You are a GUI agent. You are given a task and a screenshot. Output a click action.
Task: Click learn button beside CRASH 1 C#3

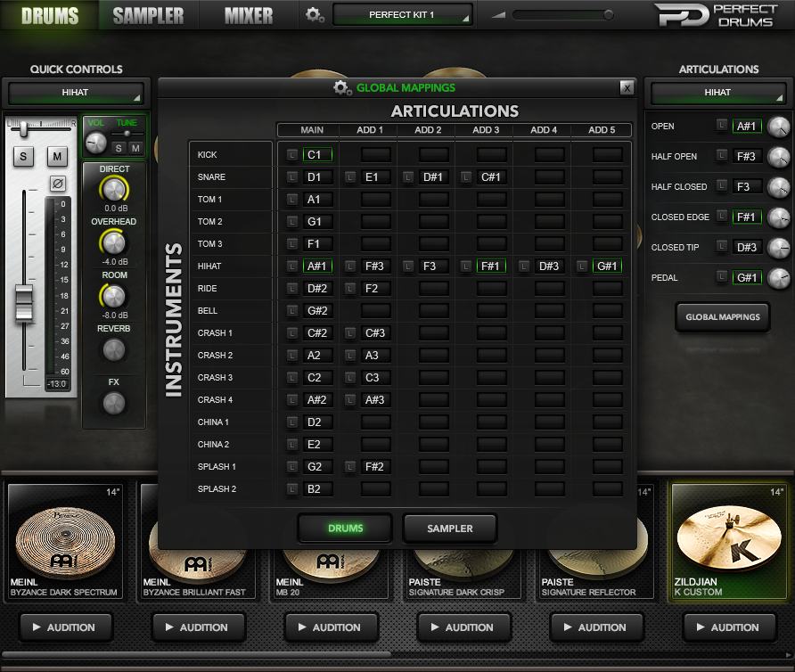coord(350,333)
